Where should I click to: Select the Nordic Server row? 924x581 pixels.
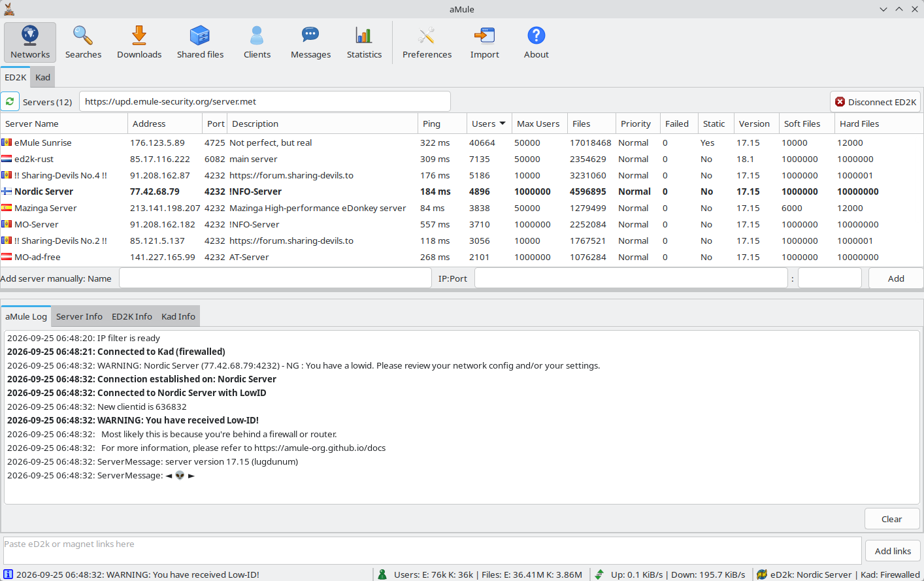[x=461, y=191]
